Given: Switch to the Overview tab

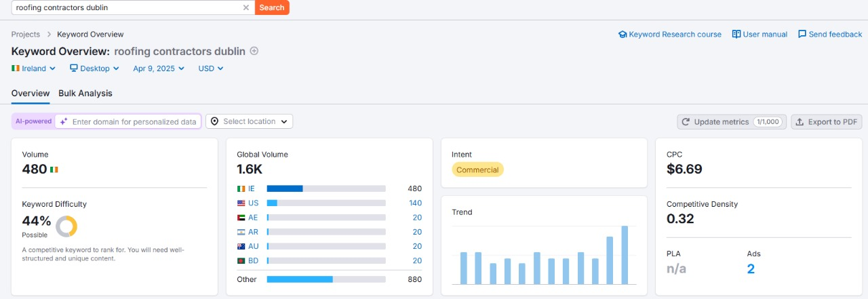Looking at the screenshot, I should (31, 94).
